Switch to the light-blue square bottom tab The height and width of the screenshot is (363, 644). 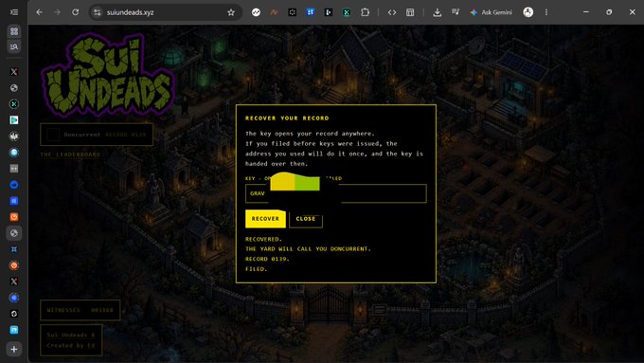click(14, 330)
